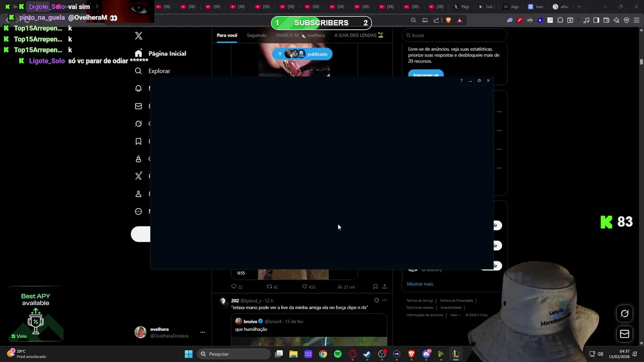The image size is (644, 362).
Task: Open the more menu on the kylexd_z post
Action: [x=384, y=300]
